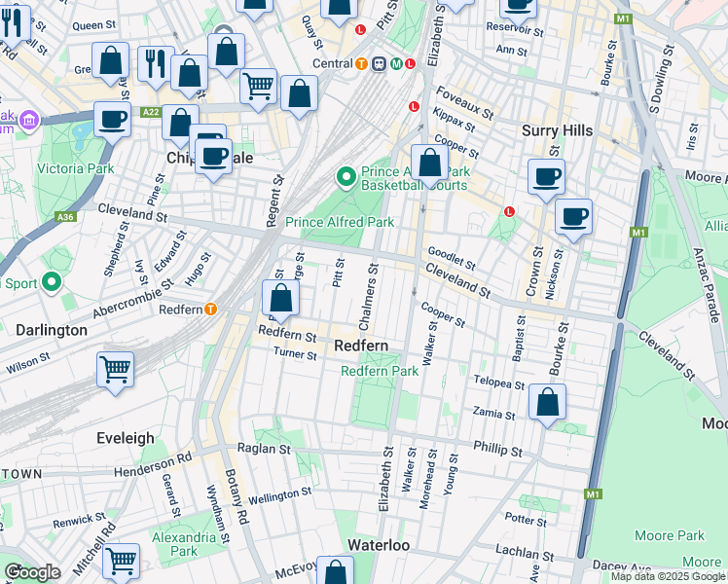Select the red L light rail stop near Quay St
The image size is (728, 584).
360,30
